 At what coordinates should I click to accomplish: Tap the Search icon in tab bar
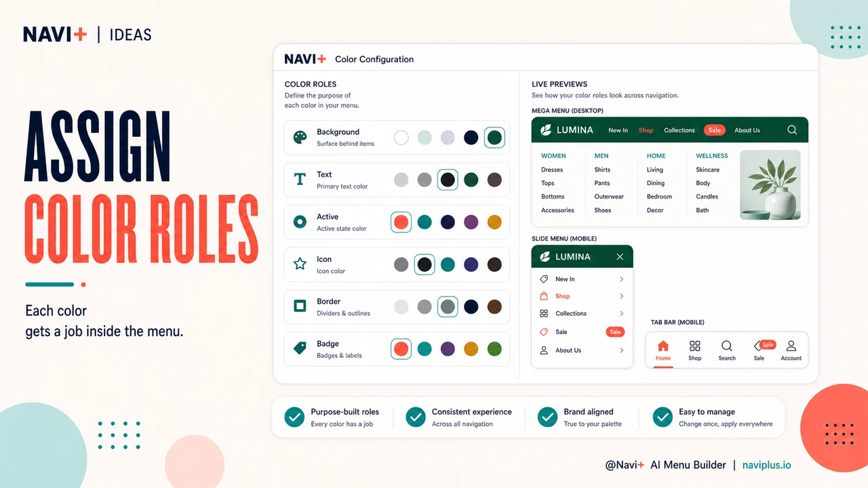tap(727, 346)
